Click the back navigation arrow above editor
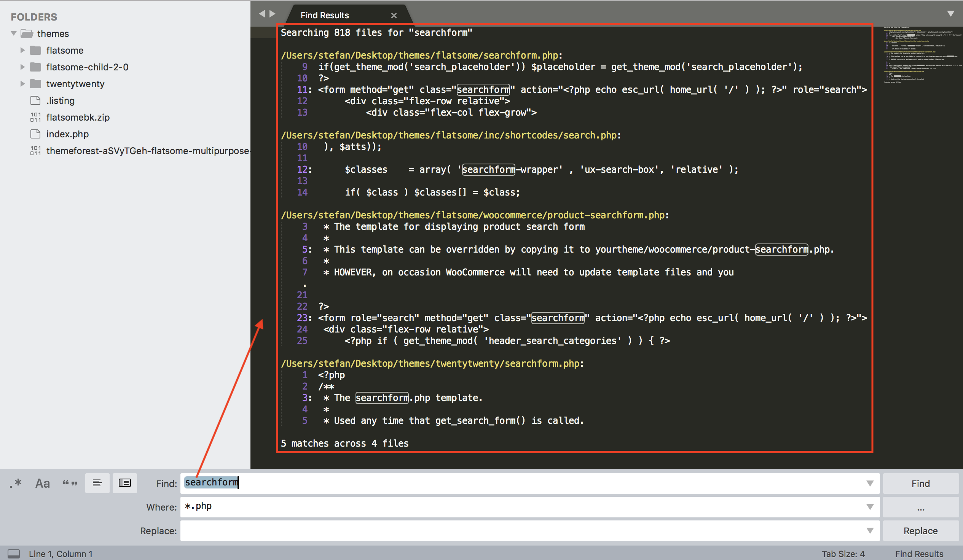The image size is (963, 560). pyautogui.click(x=262, y=14)
